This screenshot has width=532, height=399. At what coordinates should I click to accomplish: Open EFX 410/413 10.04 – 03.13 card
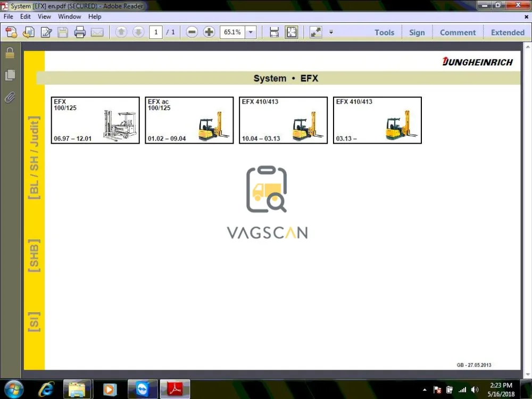point(284,120)
